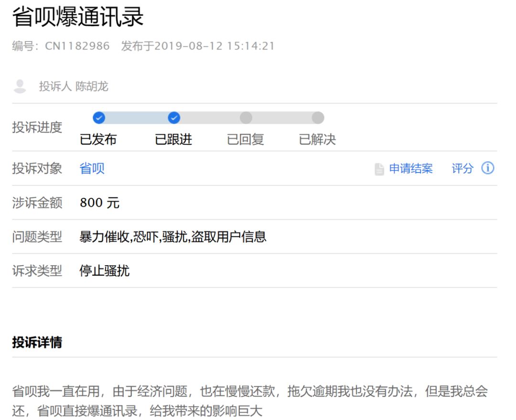Click the complainant avatar icon
This screenshot has height=420, width=516.
20,86
